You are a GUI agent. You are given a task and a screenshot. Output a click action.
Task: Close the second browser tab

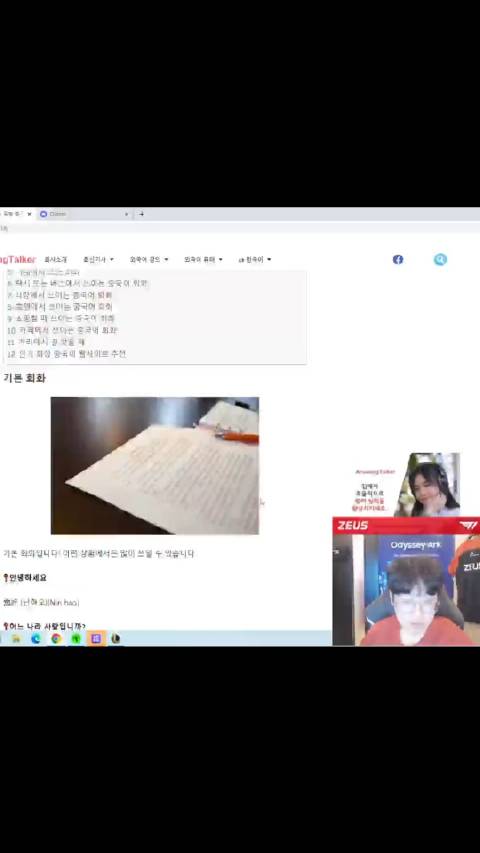point(126,214)
